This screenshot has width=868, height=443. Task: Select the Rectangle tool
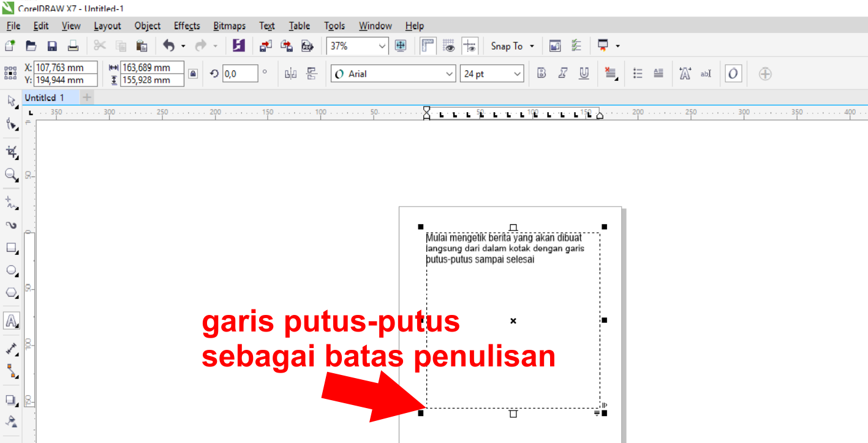pyautogui.click(x=11, y=248)
